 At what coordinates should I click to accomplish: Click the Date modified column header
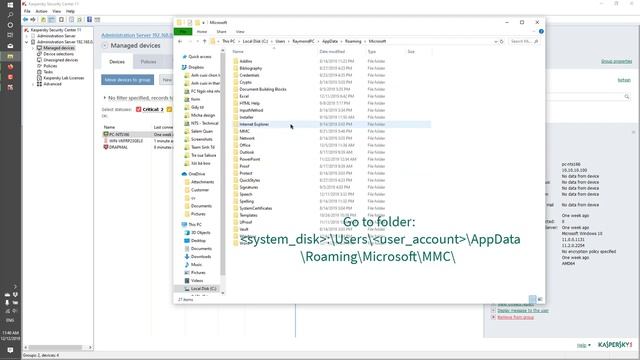coord(332,52)
